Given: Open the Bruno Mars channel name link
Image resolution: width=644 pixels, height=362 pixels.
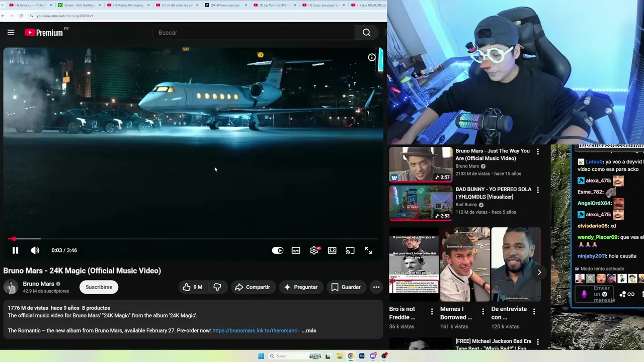Looking at the screenshot, I should pos(38,284).
